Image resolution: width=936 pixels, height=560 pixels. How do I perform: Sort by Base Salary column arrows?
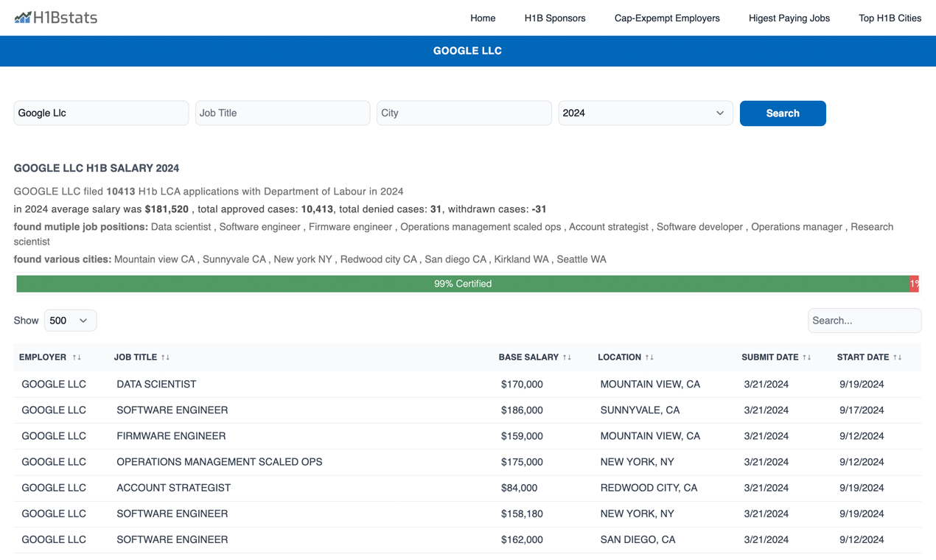pos(567,357)
